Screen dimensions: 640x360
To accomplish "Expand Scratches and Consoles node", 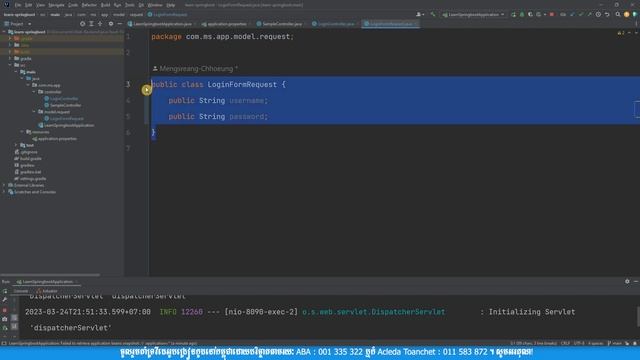I will click(4, 192).
